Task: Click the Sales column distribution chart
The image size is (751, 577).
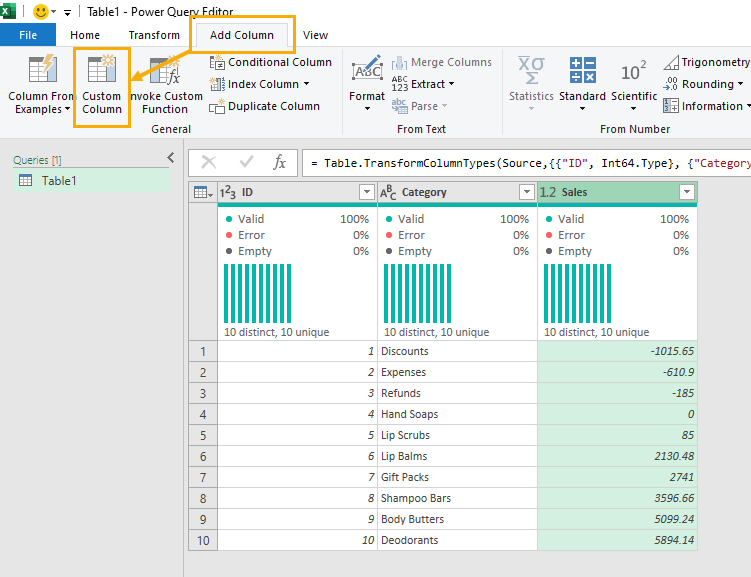Action: click(577, 294)
